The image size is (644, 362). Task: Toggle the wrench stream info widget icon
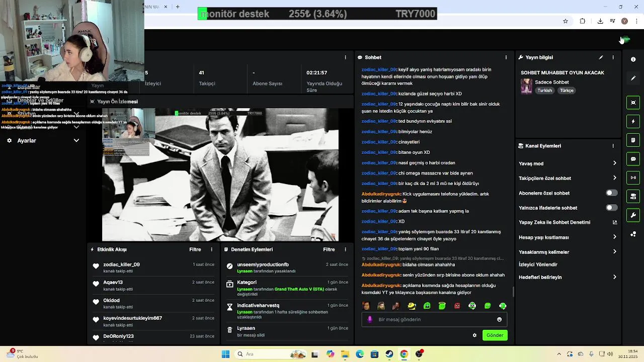tap(633, 215)
